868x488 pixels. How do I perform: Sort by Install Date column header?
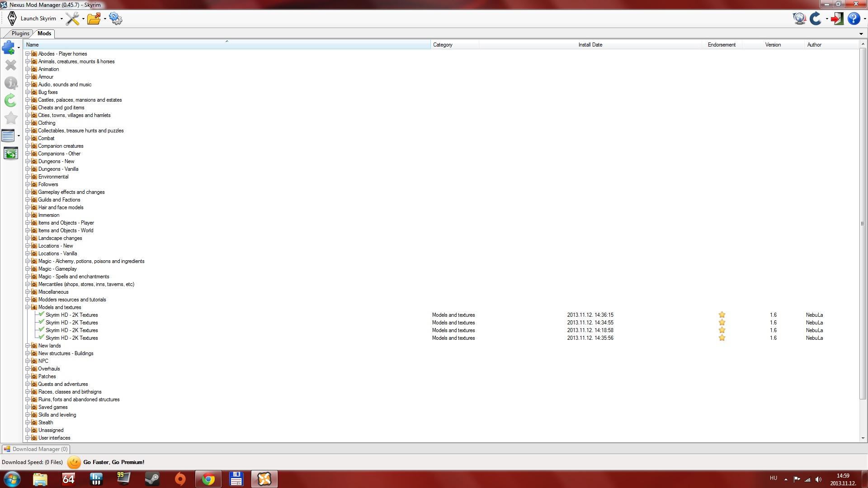coord(590,45)
